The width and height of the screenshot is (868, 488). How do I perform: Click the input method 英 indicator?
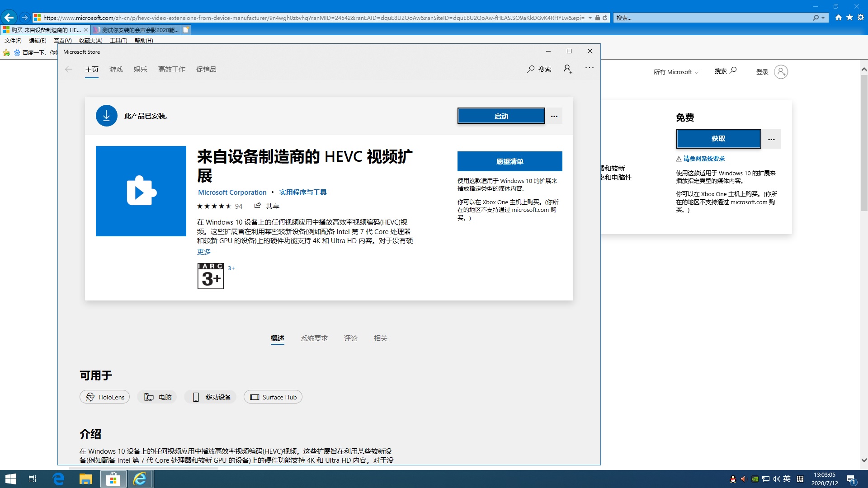point(787,479)
